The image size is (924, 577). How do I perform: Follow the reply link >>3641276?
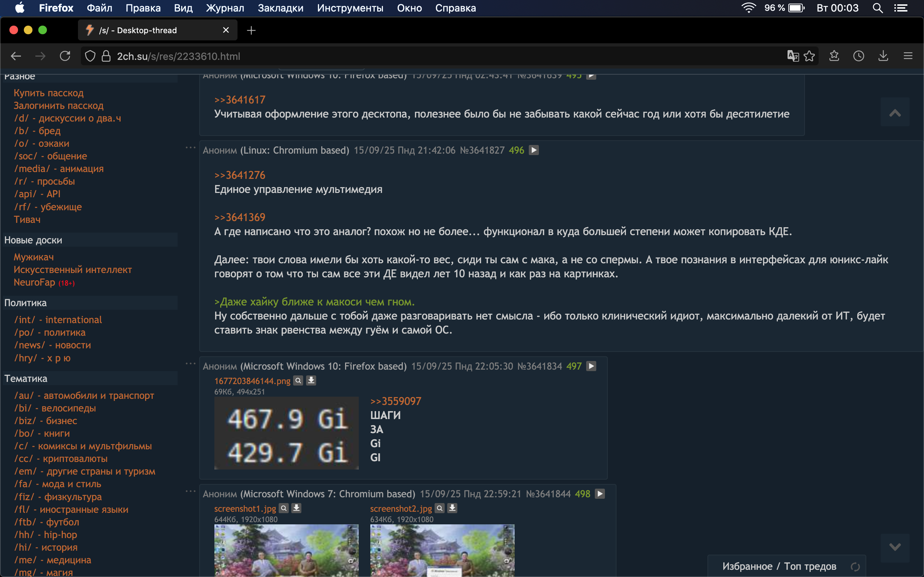coord(239,175)
